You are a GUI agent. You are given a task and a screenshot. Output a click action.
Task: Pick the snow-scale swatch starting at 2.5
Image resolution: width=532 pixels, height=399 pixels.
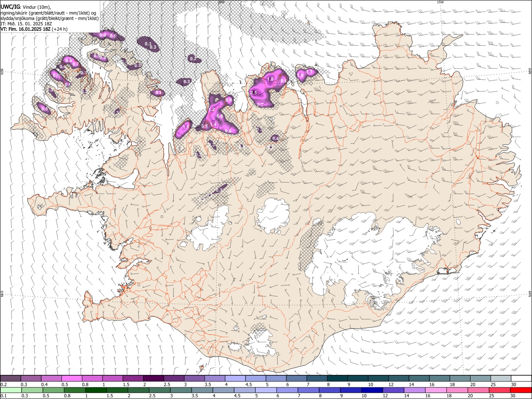(174, 378)
